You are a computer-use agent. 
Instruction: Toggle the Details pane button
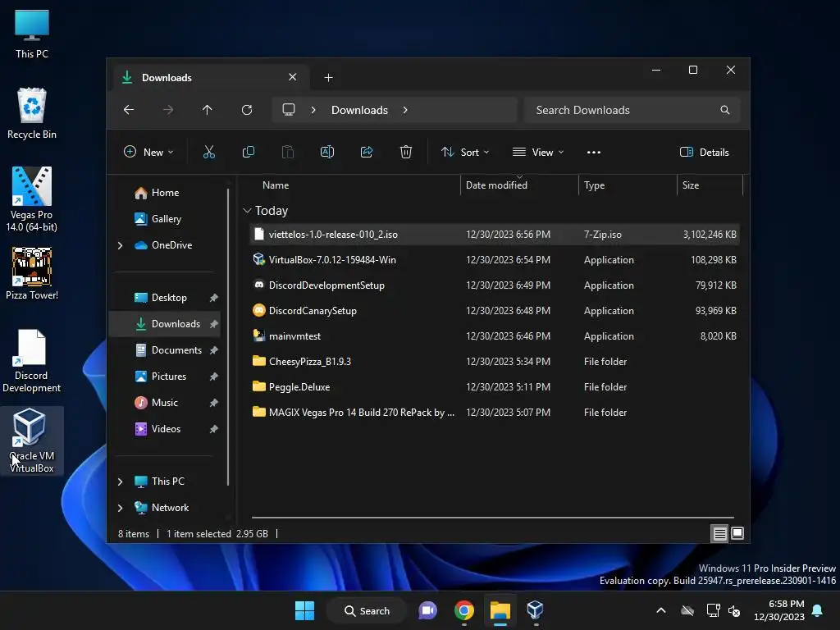[x=705, y=152]
